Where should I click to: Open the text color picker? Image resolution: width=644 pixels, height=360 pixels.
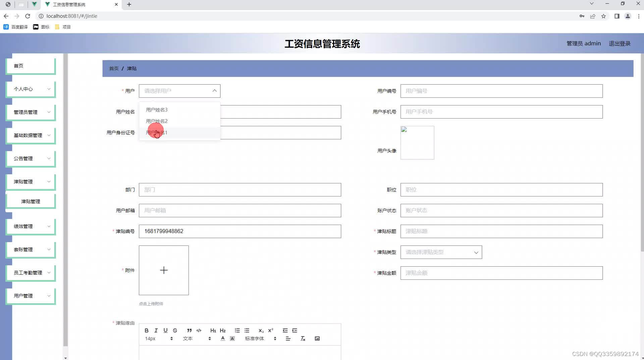(x=223, y=339)
